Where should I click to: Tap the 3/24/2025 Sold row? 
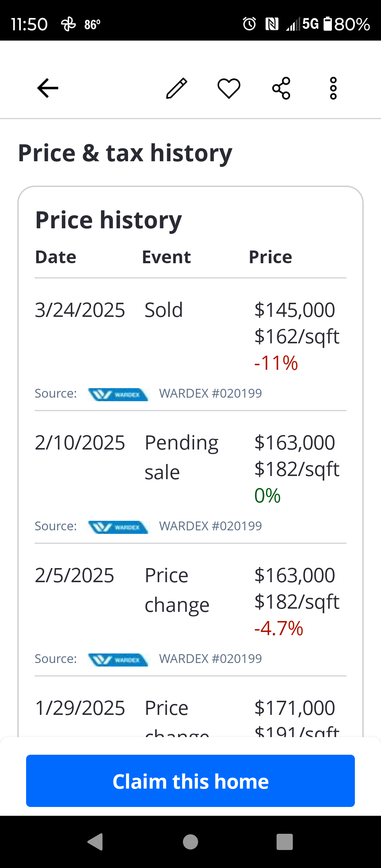[190, 335]
